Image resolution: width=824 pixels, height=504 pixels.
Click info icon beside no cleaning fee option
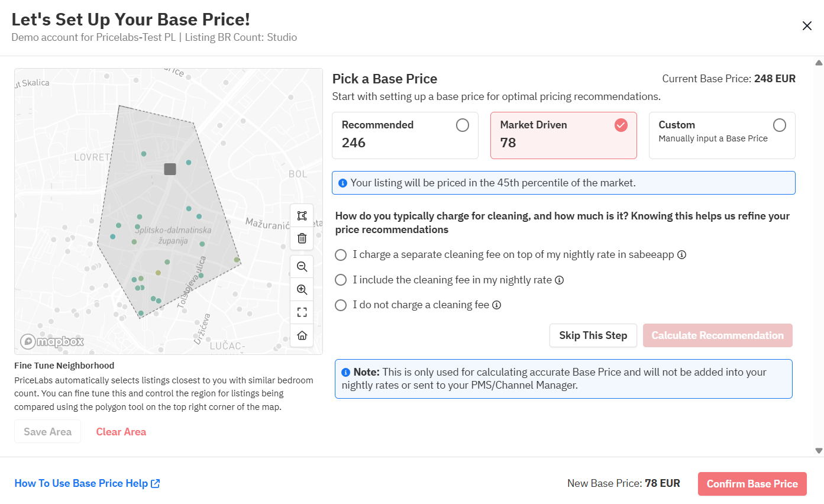coord(497,305)
